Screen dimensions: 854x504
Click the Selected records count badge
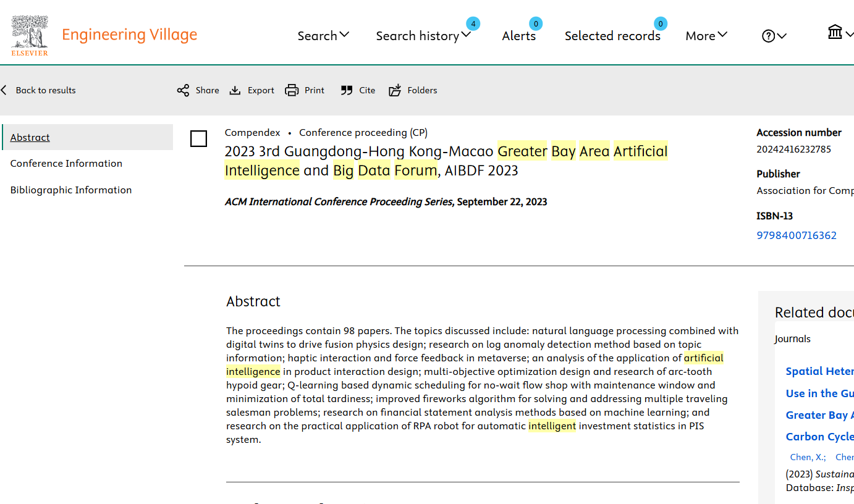(x=661, y=24)
